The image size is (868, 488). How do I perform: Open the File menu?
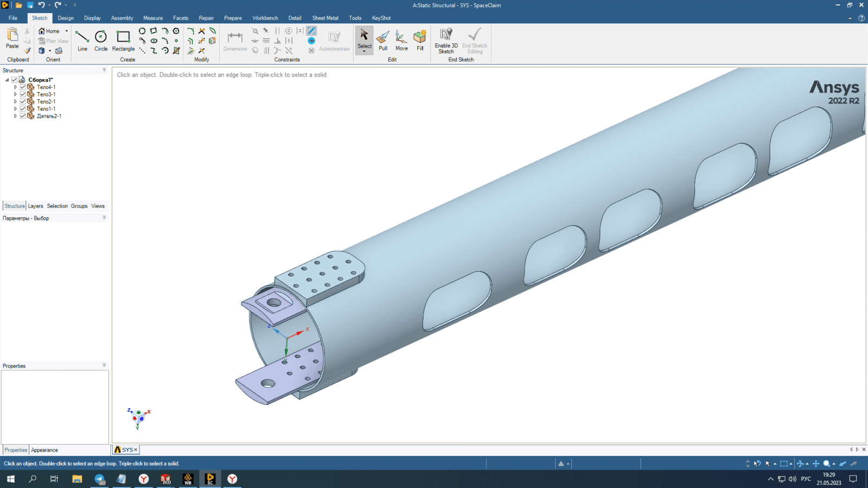click(13, 18)
